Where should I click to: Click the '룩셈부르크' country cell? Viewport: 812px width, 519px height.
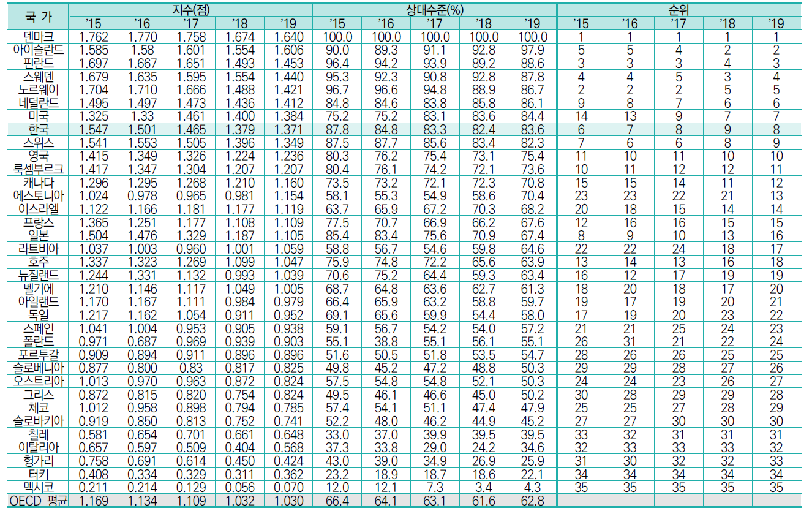[39, 169]
